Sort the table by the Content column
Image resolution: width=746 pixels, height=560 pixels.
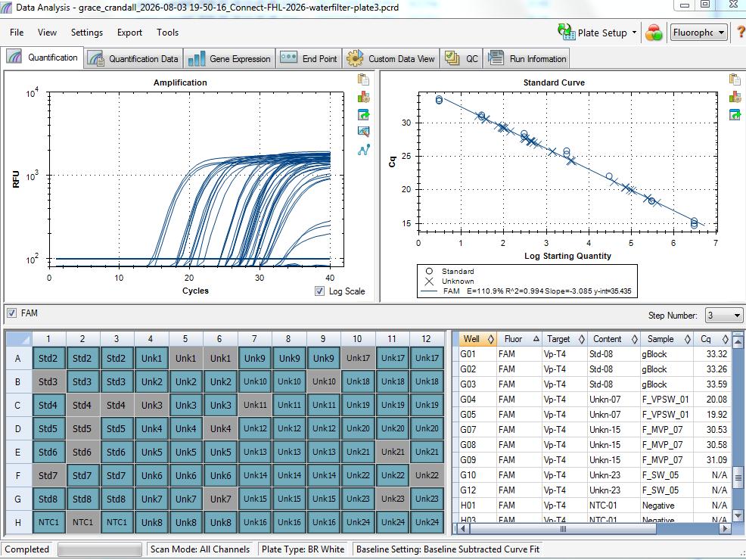coord(614,339)
